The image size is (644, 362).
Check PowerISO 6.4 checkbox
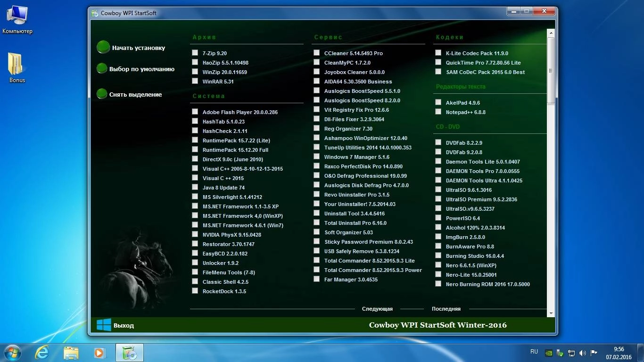pos(438,218)
